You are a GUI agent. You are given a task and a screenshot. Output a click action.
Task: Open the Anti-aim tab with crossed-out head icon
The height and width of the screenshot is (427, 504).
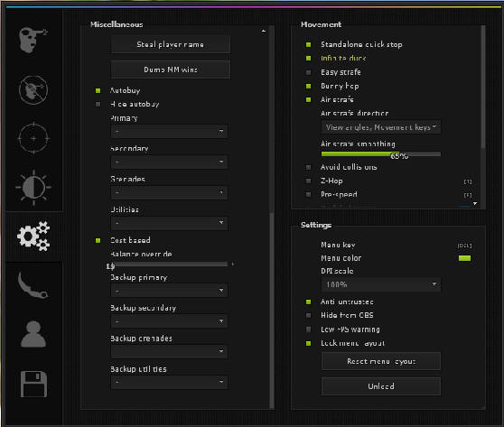click(x=33, y=90)
